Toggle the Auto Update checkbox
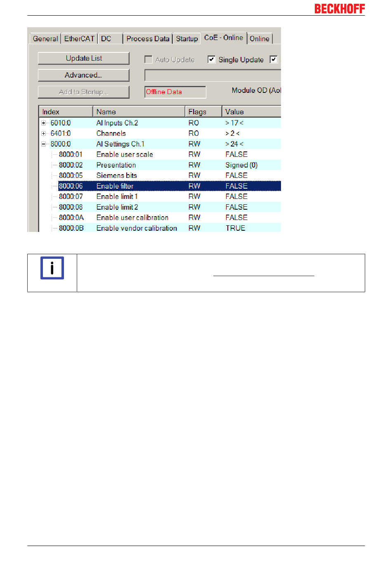Viewport: 392px width, 565px height. [x=149, y=59]
